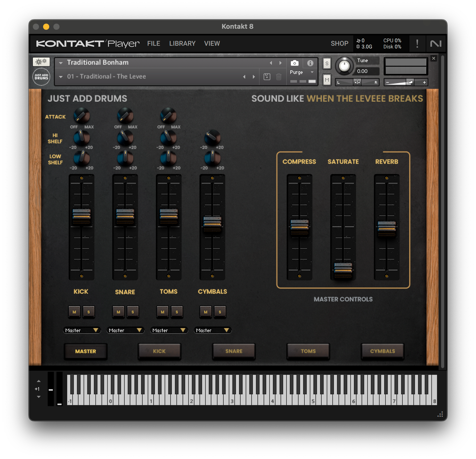Click the keyboard mod wheel strip
476x459 pixels.
[59, 389]
